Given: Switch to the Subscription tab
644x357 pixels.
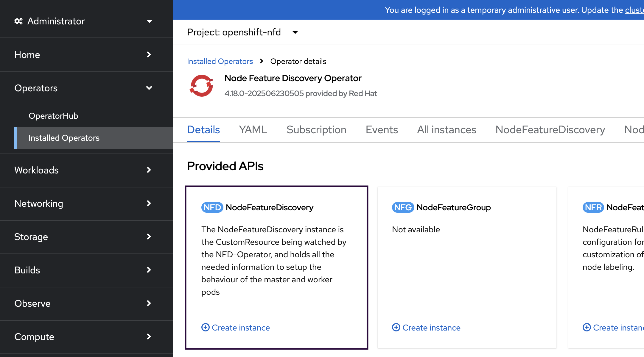Looking at the screenshot, I should coord(316,130).
